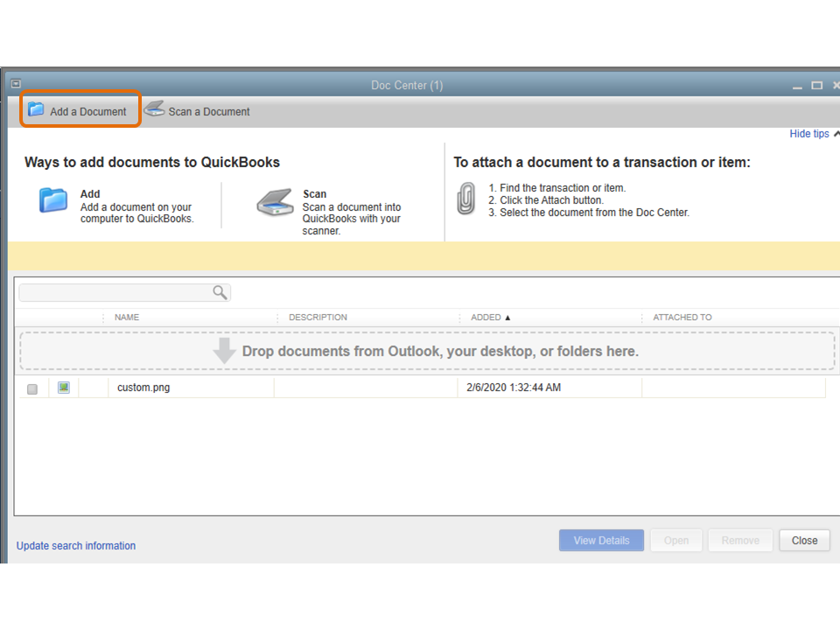Click the Scan a Document toolbar button
This screenshot has height=630, width=840.
point(197,110)
